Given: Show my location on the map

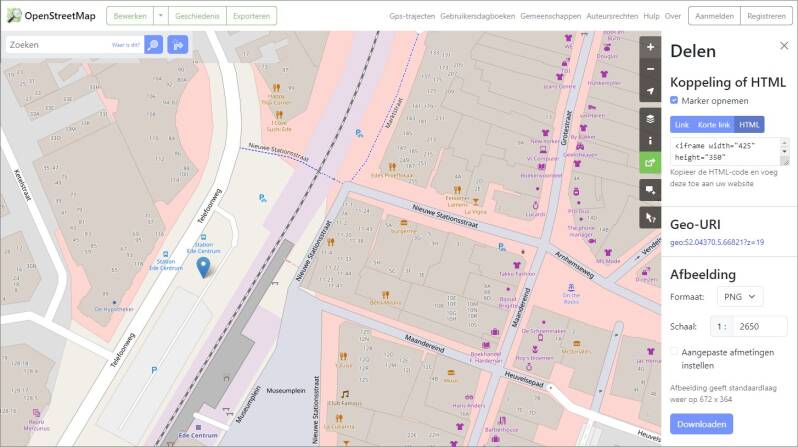Looking at the screenshot, I should pyautogui.click(x=651, y=91).
